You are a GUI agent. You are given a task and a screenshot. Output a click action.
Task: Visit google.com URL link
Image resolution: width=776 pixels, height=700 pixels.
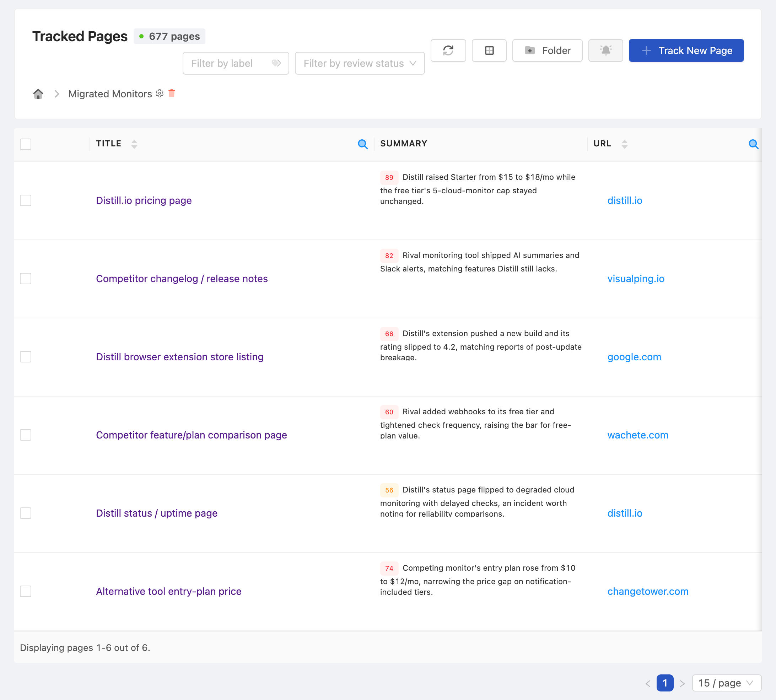(634, 357)
